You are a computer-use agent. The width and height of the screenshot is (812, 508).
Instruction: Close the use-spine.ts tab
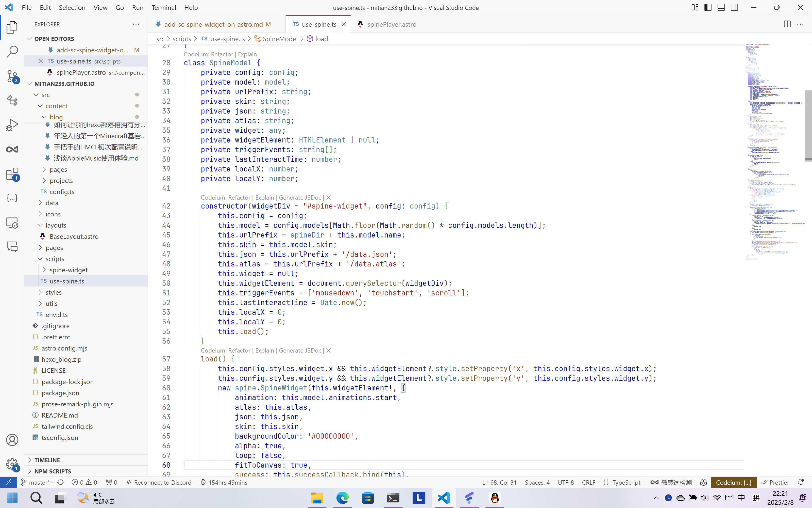click(x=344, y=24)
